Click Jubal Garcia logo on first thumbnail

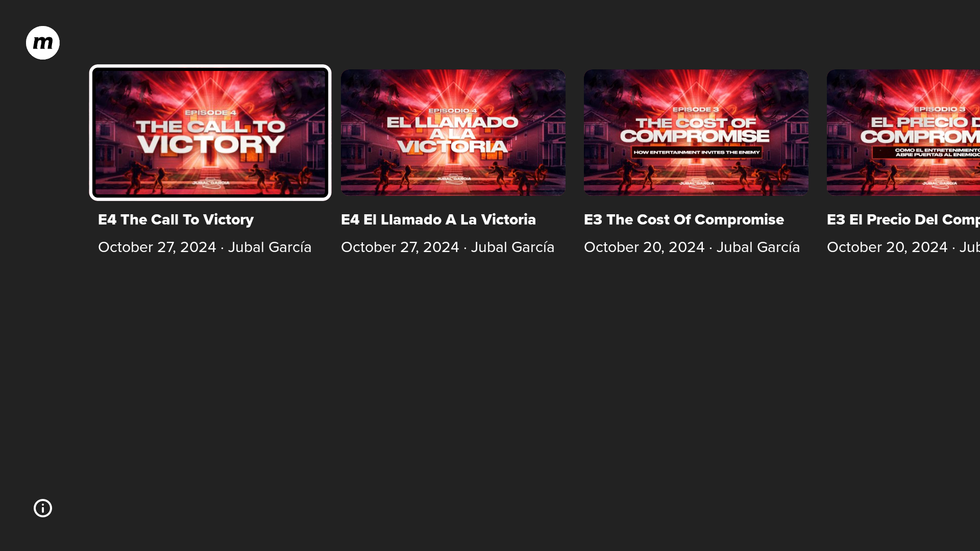pyautogui.click(x=211, y=183)
